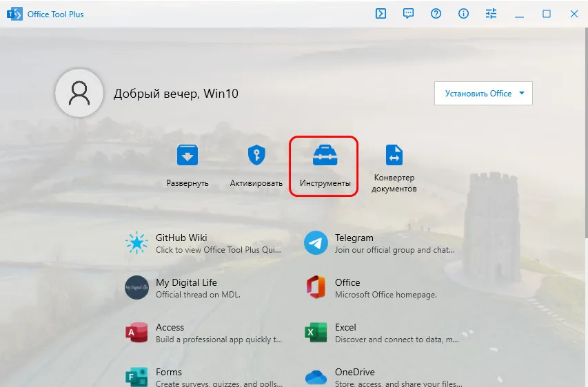
Task: Click the user avatar picture
Action: click(79, 93)
